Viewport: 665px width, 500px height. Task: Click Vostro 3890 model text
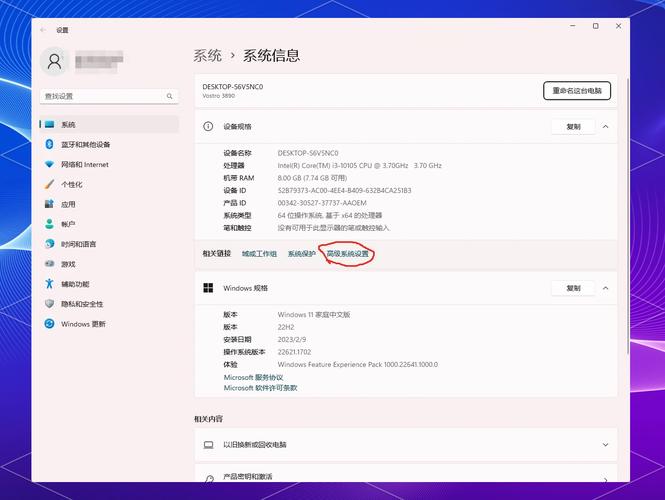(x=218, y=96)
